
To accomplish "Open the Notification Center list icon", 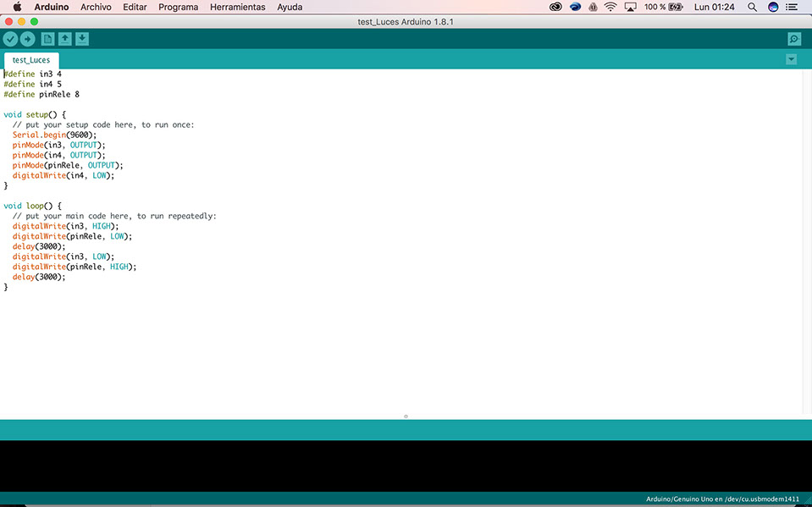I will (792, 7).
